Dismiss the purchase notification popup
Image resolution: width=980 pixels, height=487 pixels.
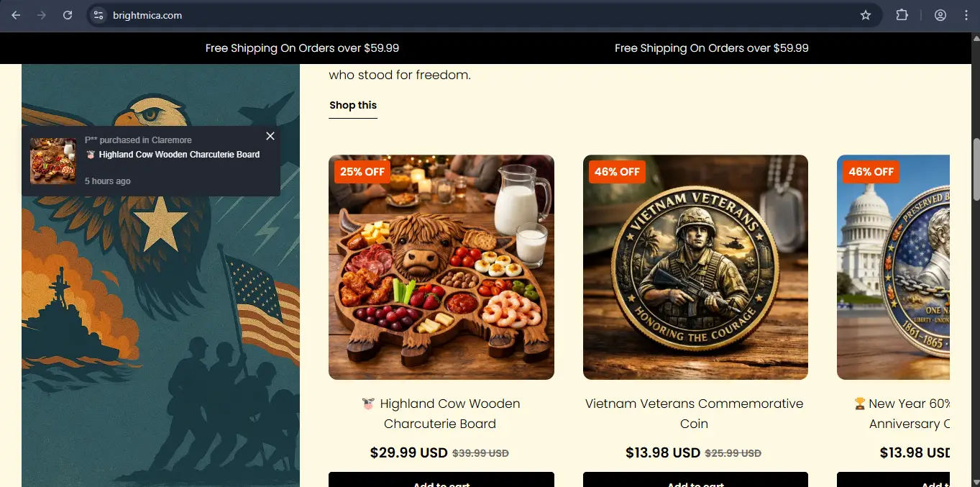click(x=270, y=136)
